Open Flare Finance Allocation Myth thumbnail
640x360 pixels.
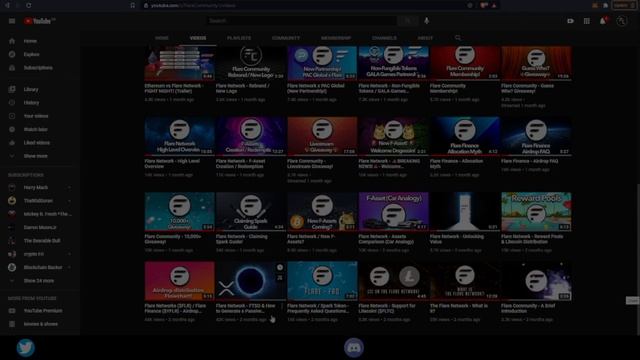pyautogui.click(x=465, y=136)
